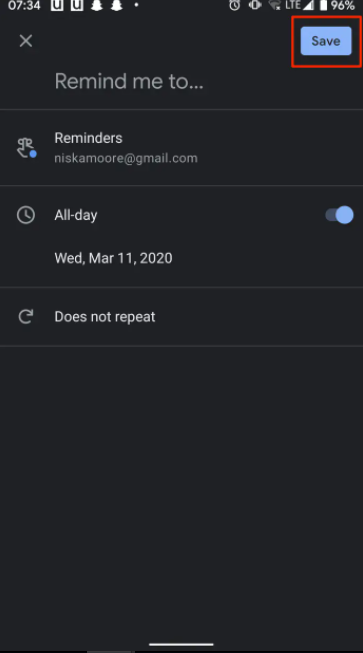Turn off the All-day toggle
This screenshot has width=363, height=653.
click(x=339, y=215)
